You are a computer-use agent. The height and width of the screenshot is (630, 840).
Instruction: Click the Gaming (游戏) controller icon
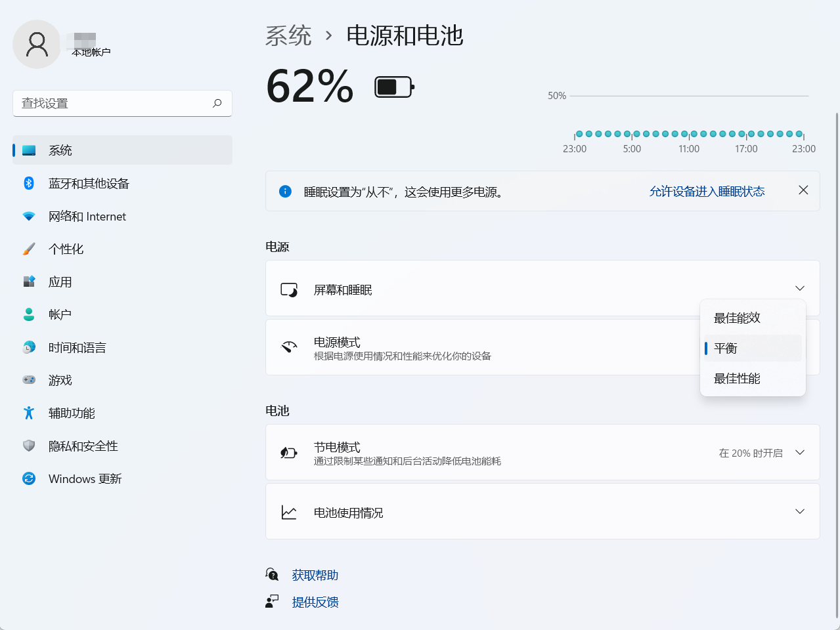coord(29,380)
